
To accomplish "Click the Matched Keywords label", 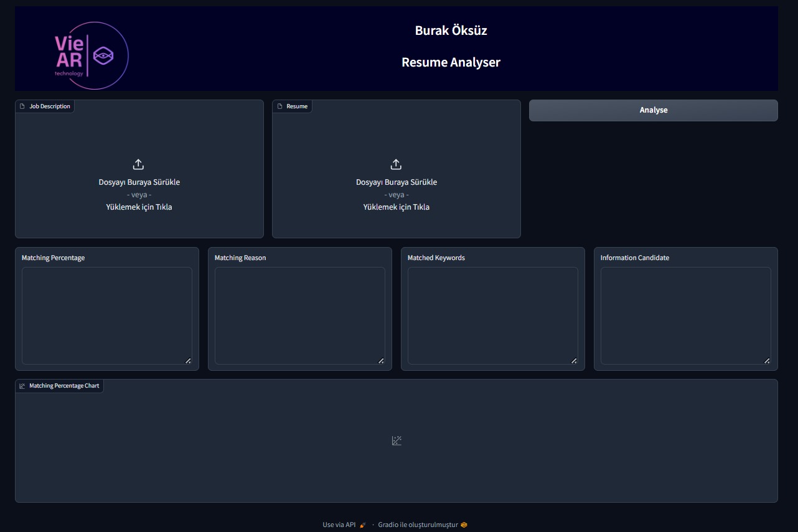I will point(436,258).
